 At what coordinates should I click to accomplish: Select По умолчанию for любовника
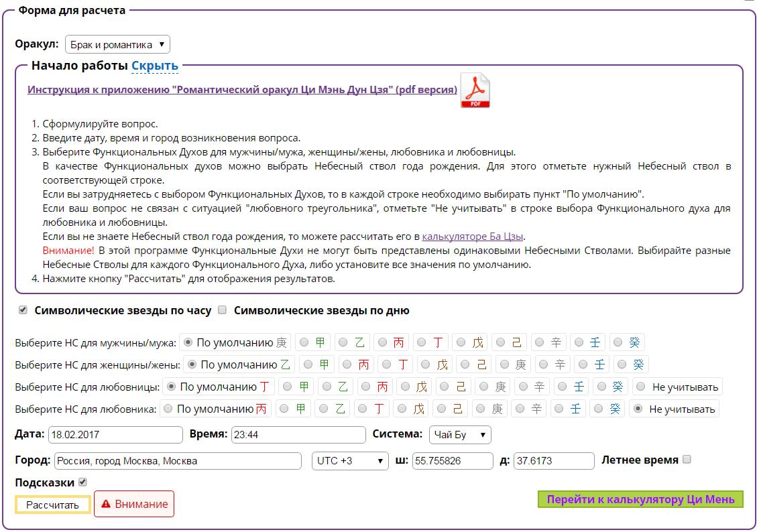coord(168,409)
